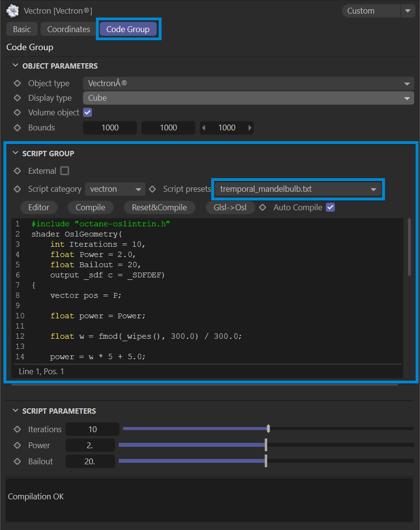Open the Script presets dropdown
Screen dimensions: 420x530
tap(298, 189)
